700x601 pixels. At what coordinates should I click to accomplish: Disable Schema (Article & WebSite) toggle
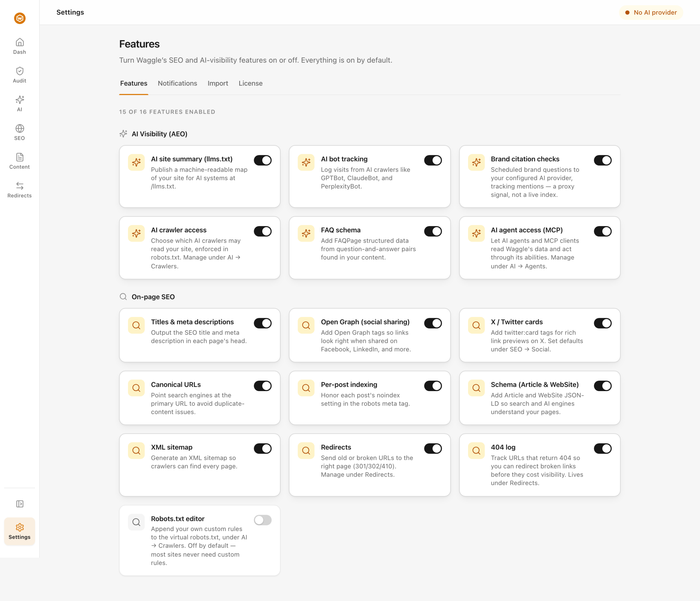[x=603, y=386]
